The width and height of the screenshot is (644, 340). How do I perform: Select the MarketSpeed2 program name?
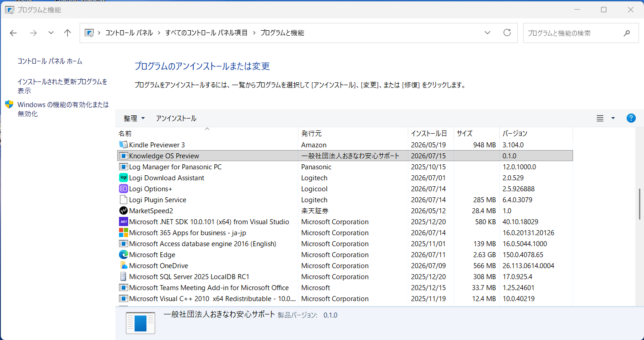pyautogui.click(x=151, y=210)
